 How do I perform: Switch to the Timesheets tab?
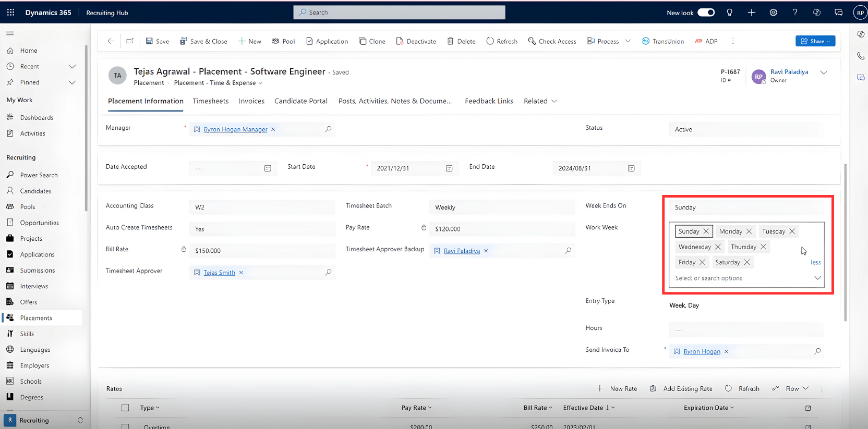pos(211,101)
